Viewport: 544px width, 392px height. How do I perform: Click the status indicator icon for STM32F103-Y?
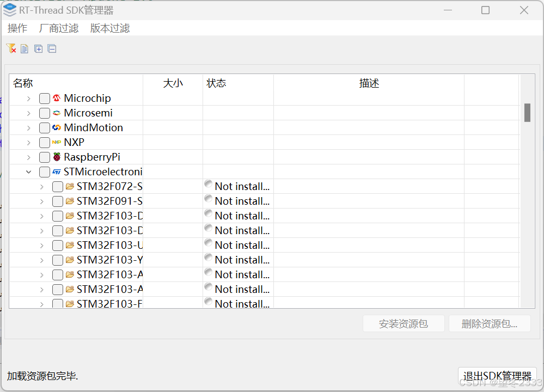pyautogui.click(x=208, y=257)
